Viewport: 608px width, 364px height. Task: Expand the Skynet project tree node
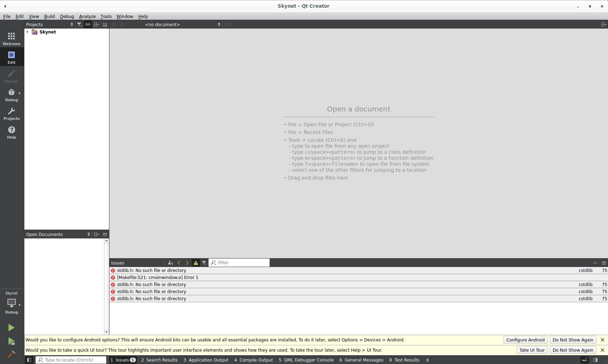click(x=28, y=32)
